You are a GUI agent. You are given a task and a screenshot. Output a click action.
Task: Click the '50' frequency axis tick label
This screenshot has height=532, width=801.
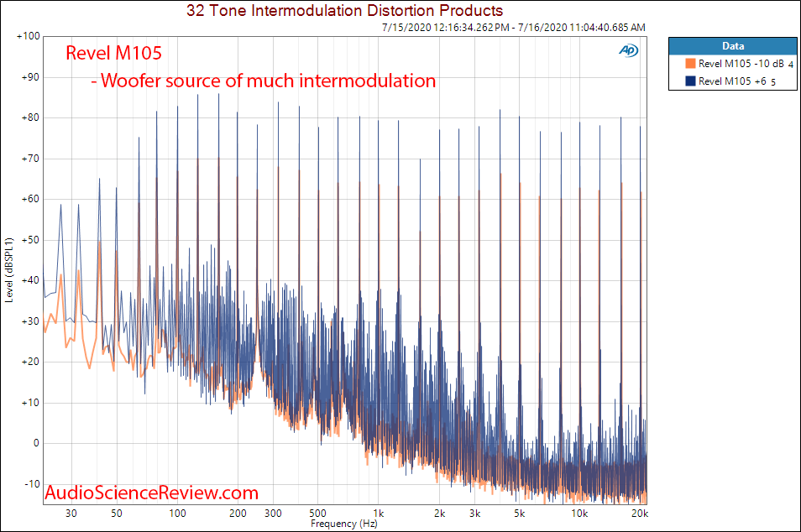[117, 514]
